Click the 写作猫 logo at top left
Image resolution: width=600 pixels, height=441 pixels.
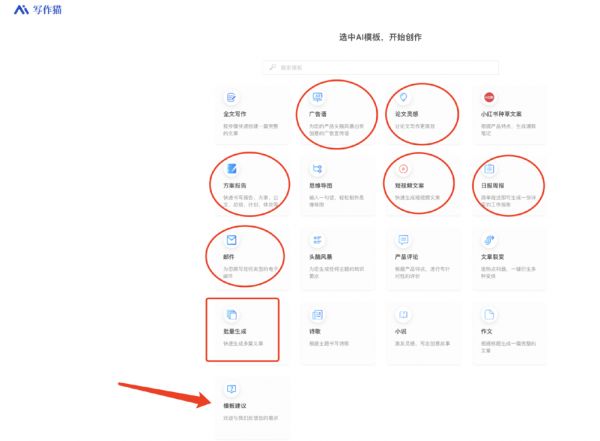tap(30, 10)
